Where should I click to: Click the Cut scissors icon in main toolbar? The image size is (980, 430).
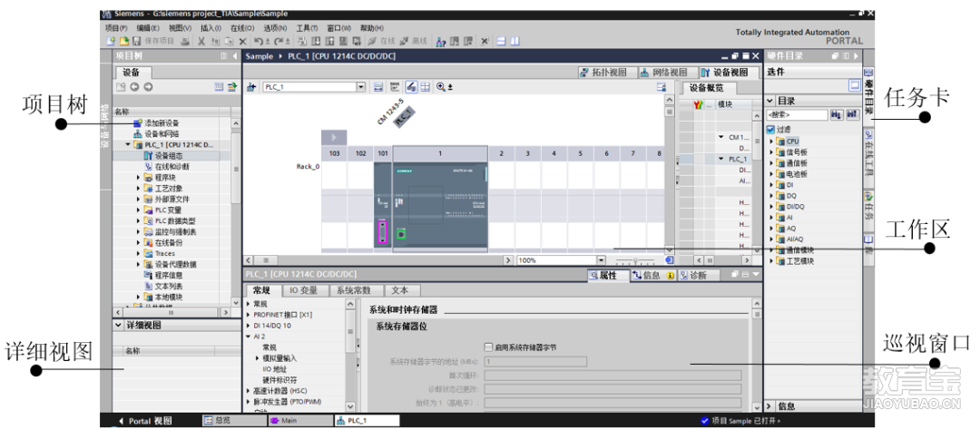201,42
